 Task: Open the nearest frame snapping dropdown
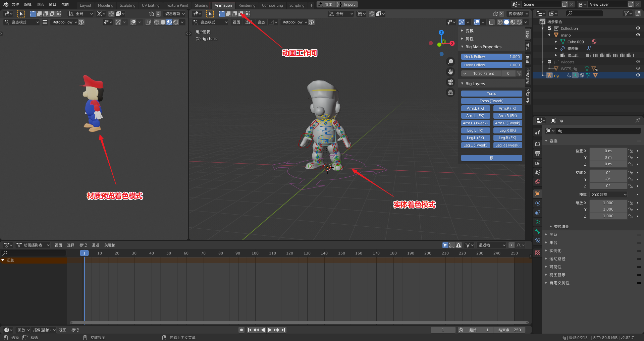491,245
